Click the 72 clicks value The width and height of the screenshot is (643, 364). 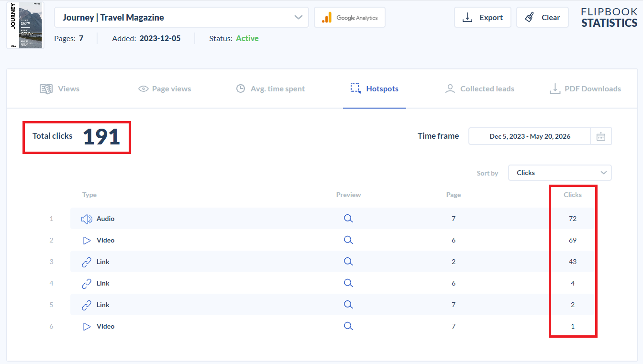click(x=573, y=219)
